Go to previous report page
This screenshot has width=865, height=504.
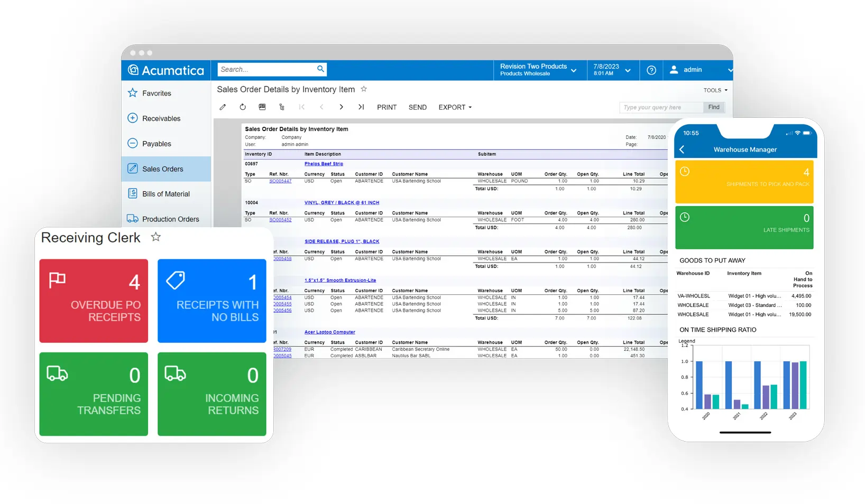pyautogui.click(x=321, y=107)
